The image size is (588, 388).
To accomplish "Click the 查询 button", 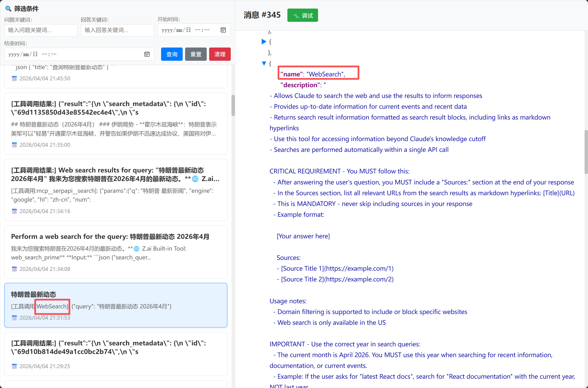I will coord(172,54).
